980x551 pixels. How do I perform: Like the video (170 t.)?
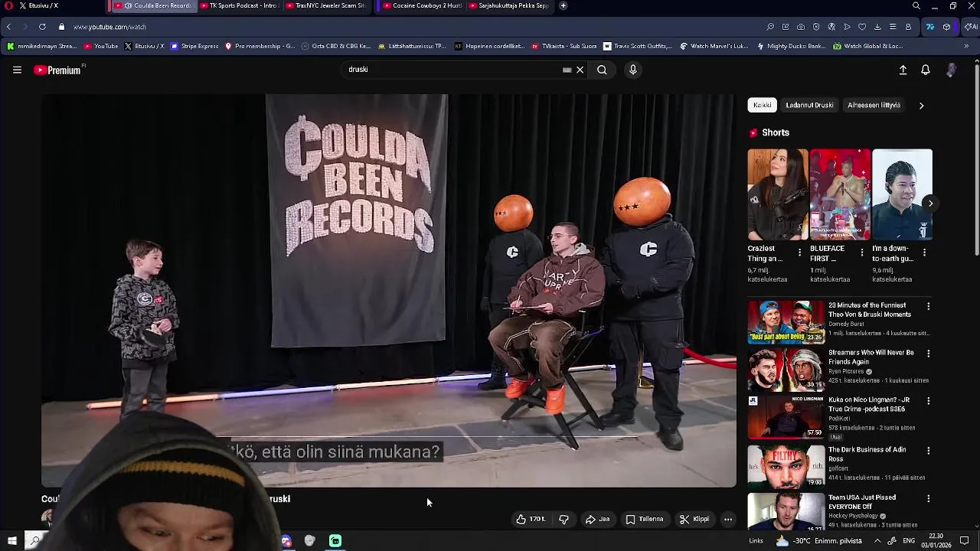(531, 519)
